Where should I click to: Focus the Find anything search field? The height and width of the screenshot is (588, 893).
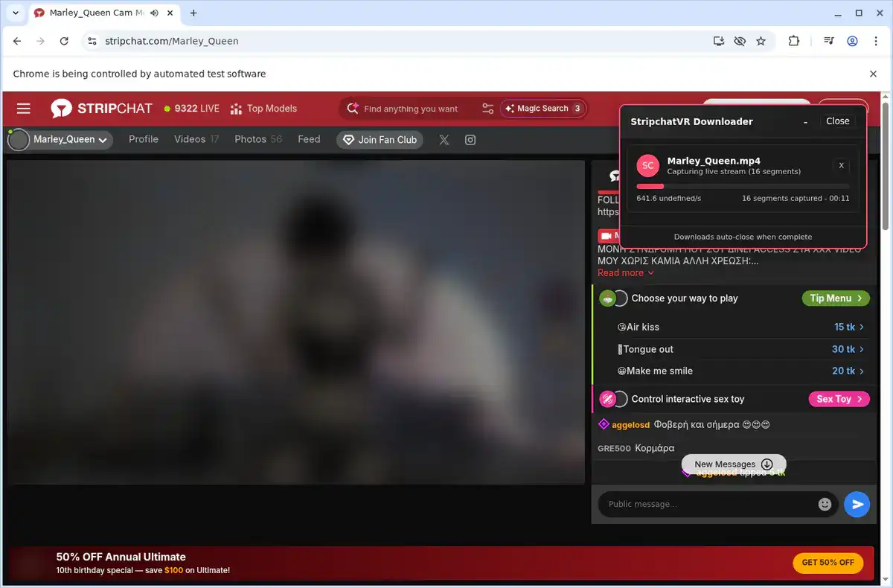pos(410,109)
